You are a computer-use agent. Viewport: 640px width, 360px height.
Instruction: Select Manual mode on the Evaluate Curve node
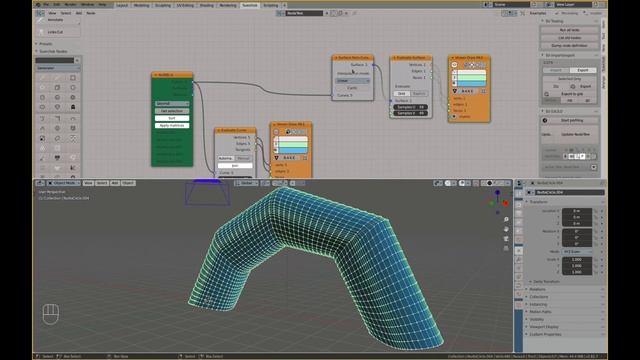tap(243, 158)
